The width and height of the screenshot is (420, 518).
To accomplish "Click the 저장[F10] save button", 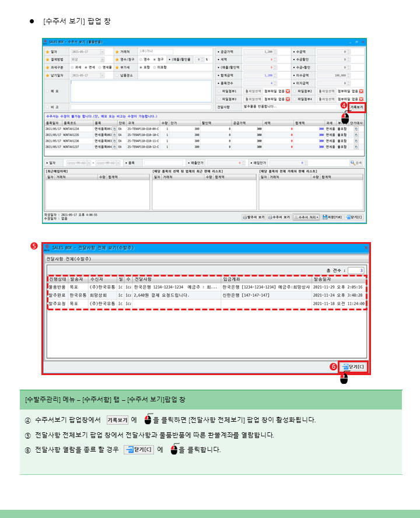I will [x=332, y=217].
